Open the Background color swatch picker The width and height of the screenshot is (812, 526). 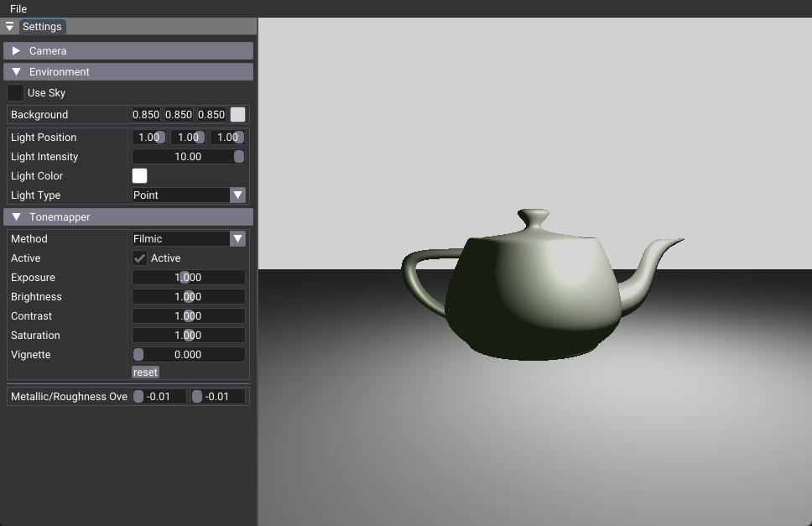tap(238, 115)
